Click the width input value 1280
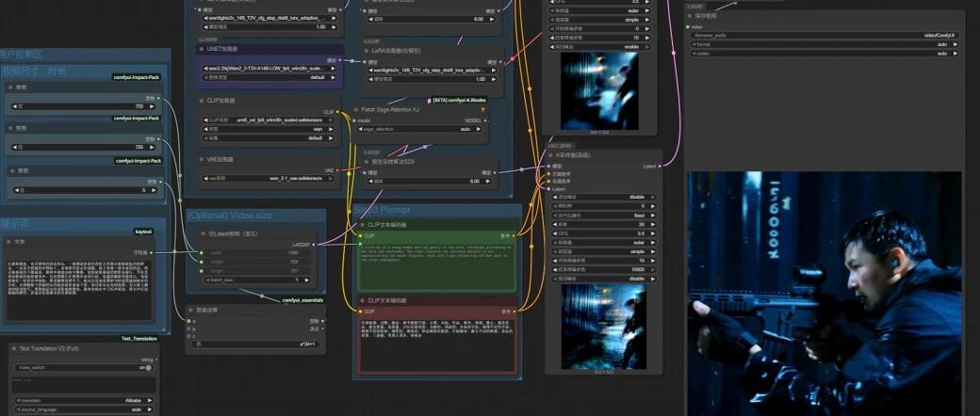980x416 pixels. 293,253
